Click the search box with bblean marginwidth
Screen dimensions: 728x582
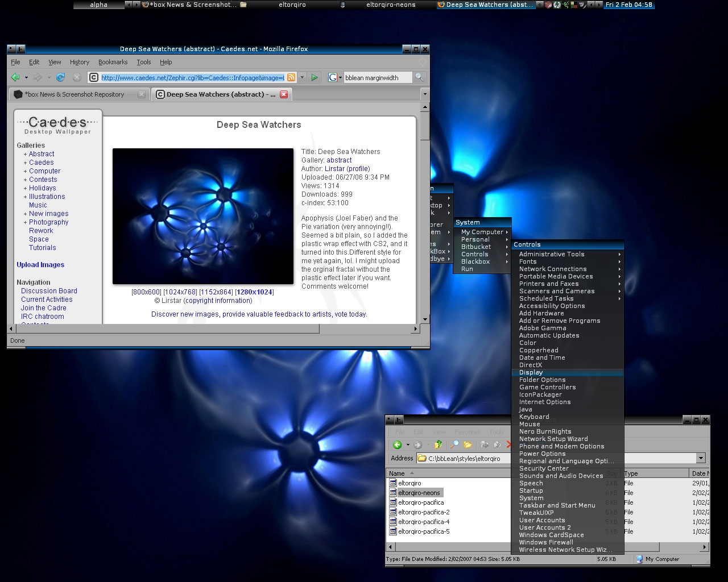tap(378, 77)
